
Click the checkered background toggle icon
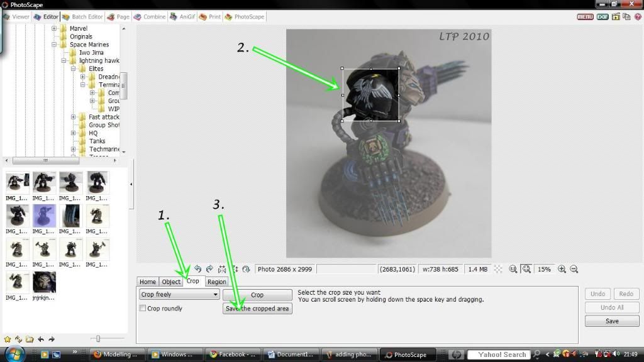pyautogui.click(x=498, y=269)
